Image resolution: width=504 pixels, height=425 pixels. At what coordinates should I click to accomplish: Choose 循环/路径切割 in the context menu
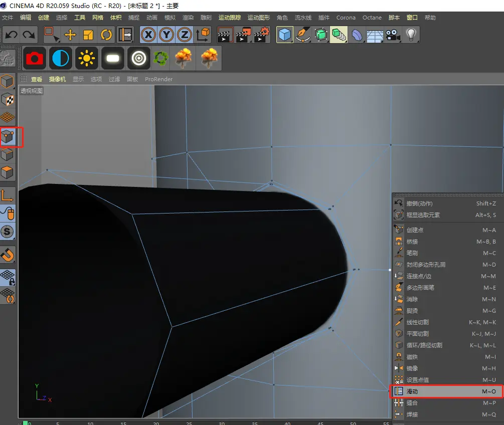pos(424,345)
